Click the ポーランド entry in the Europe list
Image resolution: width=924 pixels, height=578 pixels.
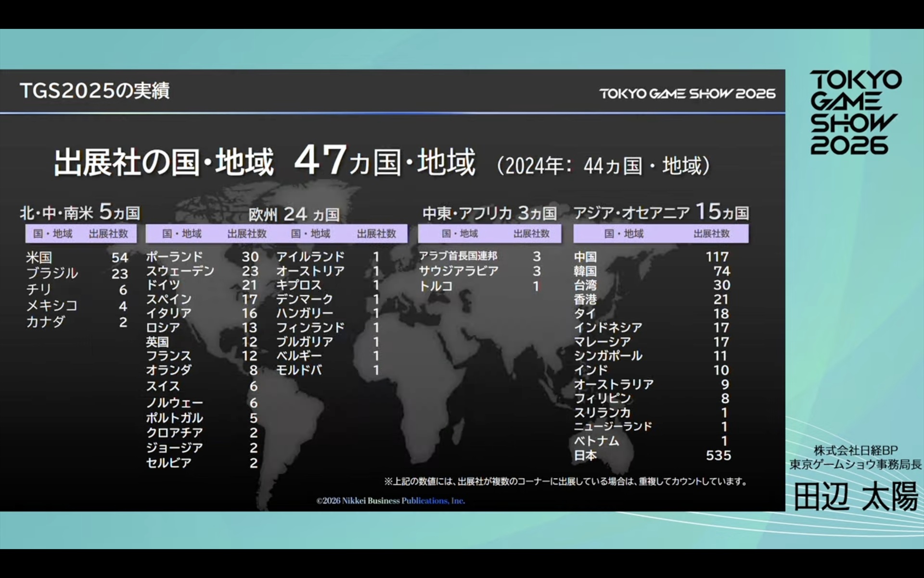click(174, 257)
